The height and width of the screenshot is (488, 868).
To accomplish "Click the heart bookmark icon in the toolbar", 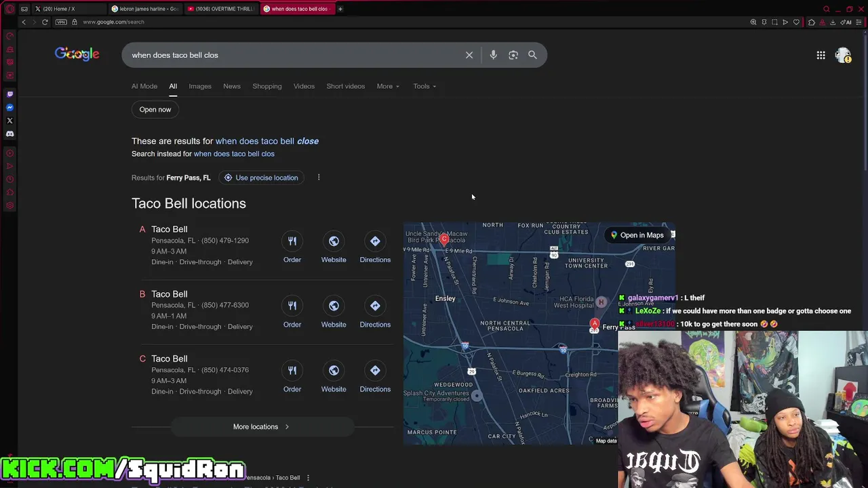I will [x=796, y=22].
